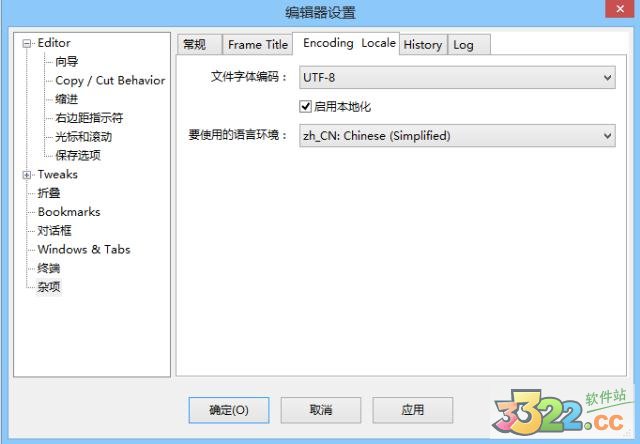The height and width of the screenshot is (444, 640).
Task: Click the 应用 button
Action: (x=412, y=410)
